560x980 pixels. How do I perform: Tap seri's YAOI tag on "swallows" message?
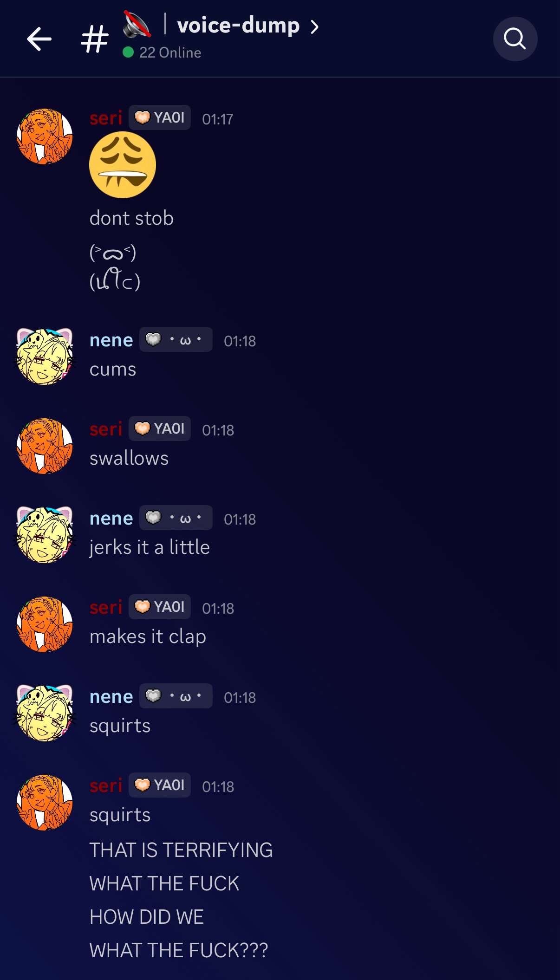159,428
